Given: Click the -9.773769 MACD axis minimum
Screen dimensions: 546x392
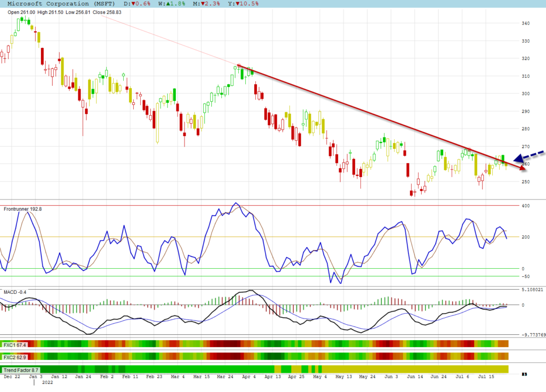Looking at the screenshot, I should pyautogui.click(x=533, y=335).
